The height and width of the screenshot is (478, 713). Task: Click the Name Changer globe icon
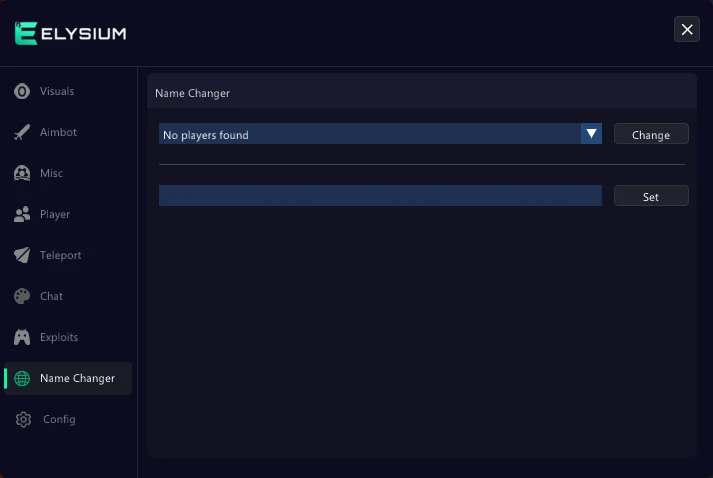click(x=22, y=378)
